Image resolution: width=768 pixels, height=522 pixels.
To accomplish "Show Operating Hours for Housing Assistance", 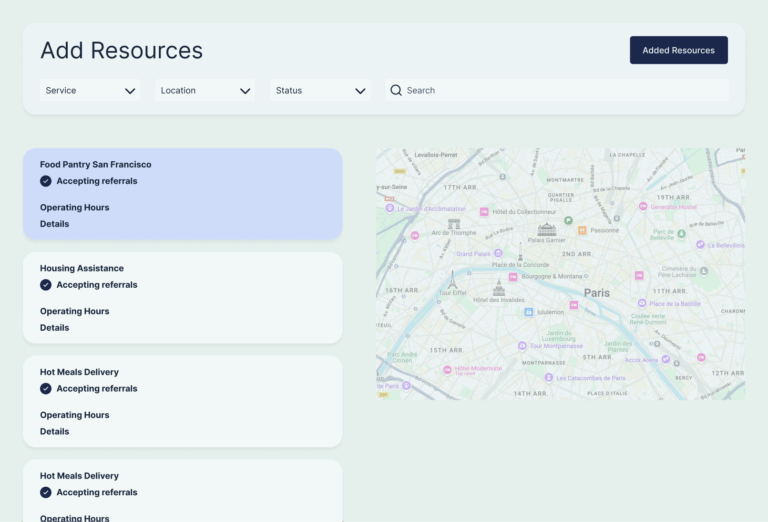I will [75, 311].
